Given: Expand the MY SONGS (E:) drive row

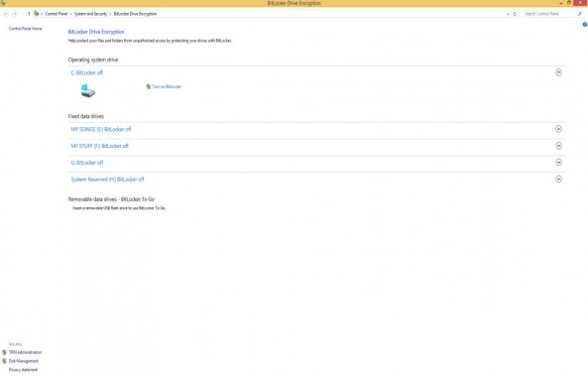Looking at the screenshot, I should (558, 129).
